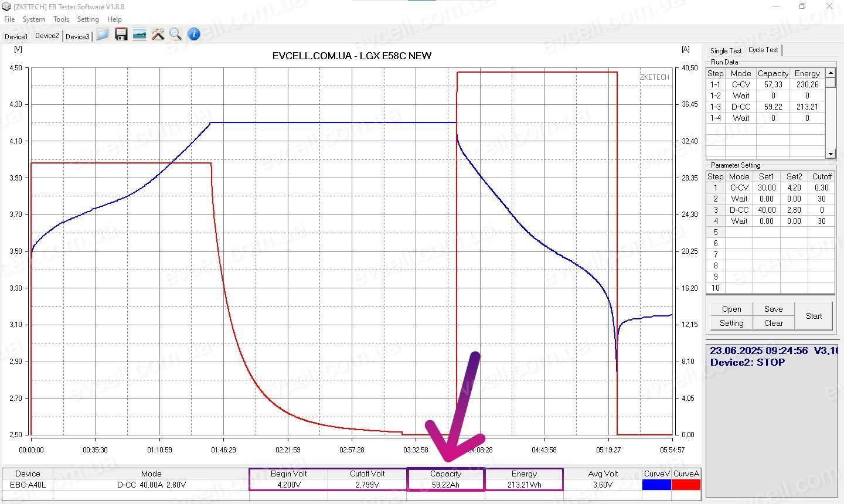The height and width of the screenshot is (504, 844).
Task: Click the Clear button
Action: 773,323
